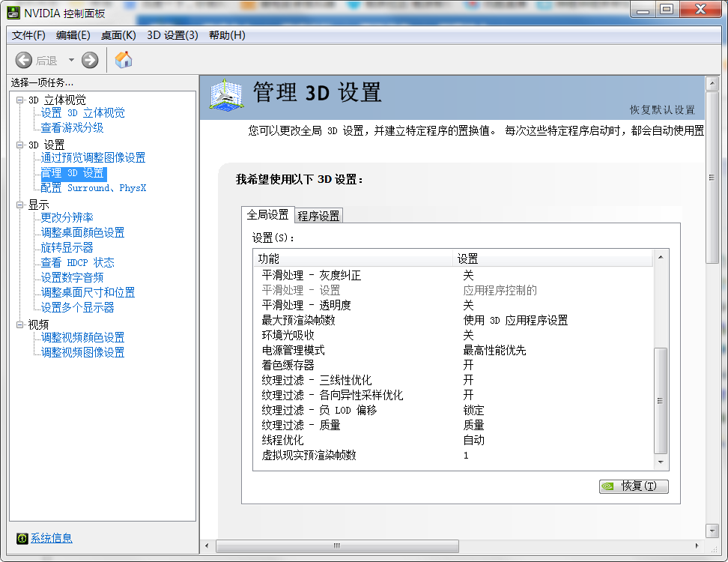Click the settings list scrollbar up arrow
728x562 pixels.
point(660,259)
